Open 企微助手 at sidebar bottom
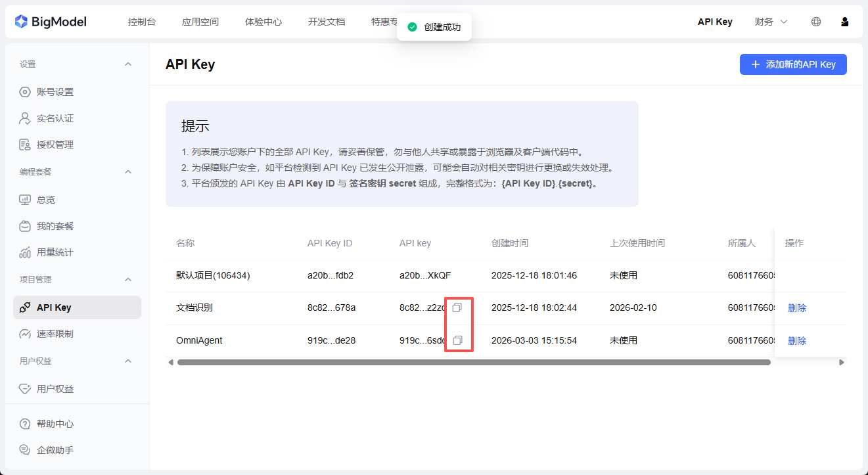This screenshot has height=475, width=868. [x=55, y=450]
